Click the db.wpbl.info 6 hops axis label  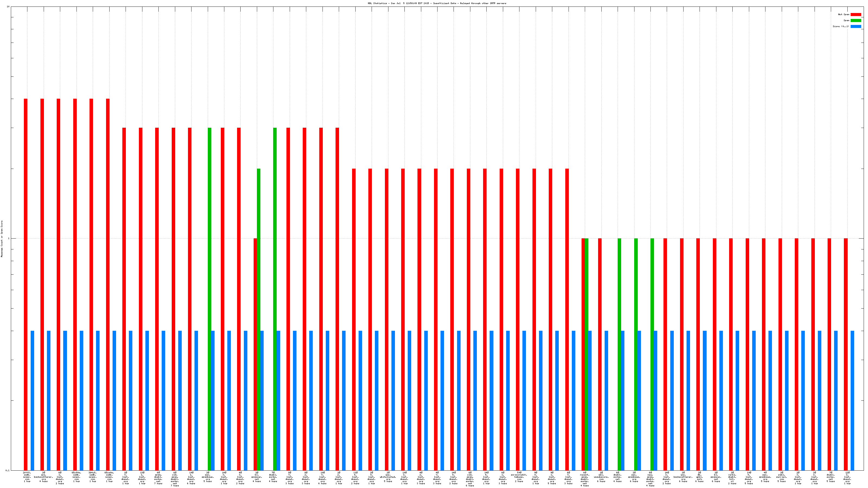coord(700,477)
